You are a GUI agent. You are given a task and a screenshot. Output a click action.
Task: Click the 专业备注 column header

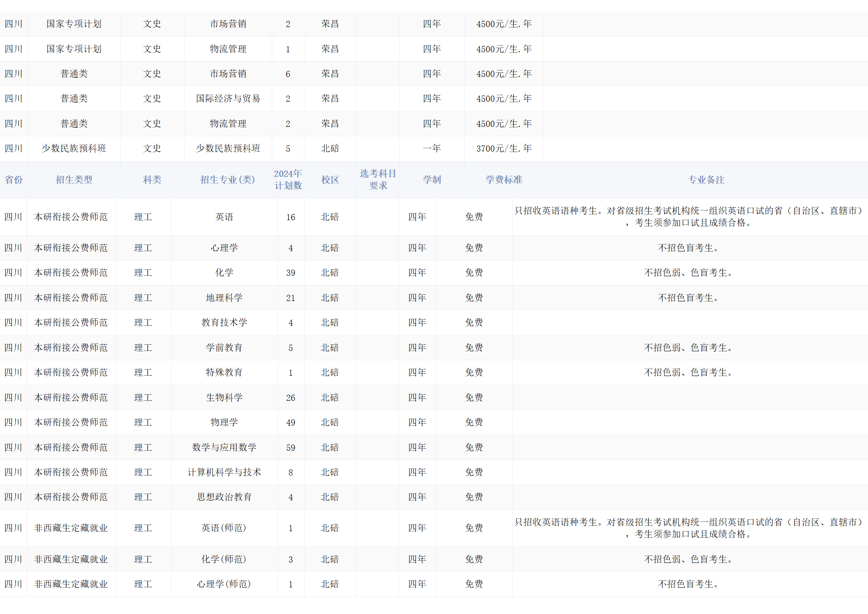[706, 180]
